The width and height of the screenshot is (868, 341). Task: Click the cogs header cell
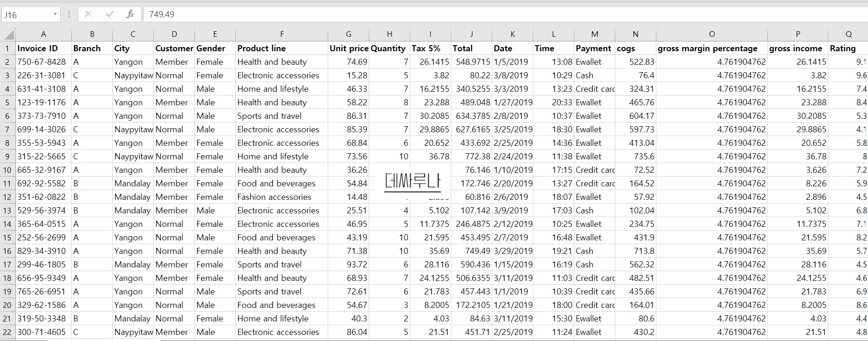[x=635, y=48]
